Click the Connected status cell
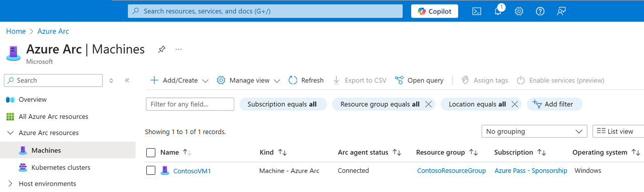644x192 pixels. (x=353, y=171)
